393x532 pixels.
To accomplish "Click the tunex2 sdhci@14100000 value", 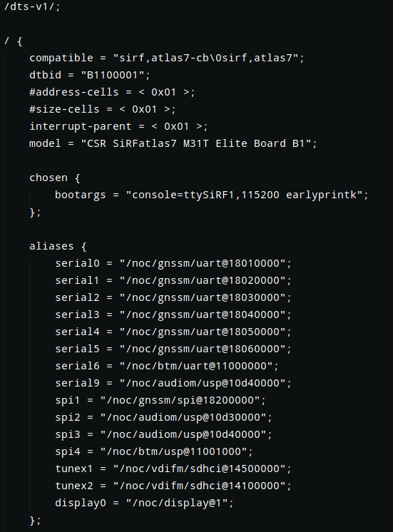I will (x=199, y=486).
